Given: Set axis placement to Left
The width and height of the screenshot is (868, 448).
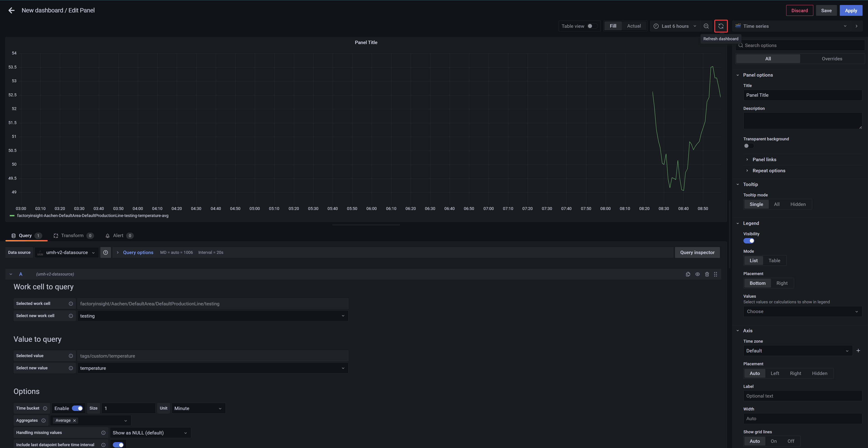Looking at the screenshot, I should pyautogui.click(x=775, y=373).
